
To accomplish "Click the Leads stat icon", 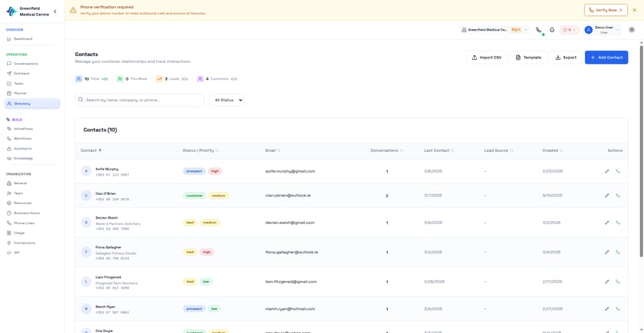I will click(x=159, y=78).
